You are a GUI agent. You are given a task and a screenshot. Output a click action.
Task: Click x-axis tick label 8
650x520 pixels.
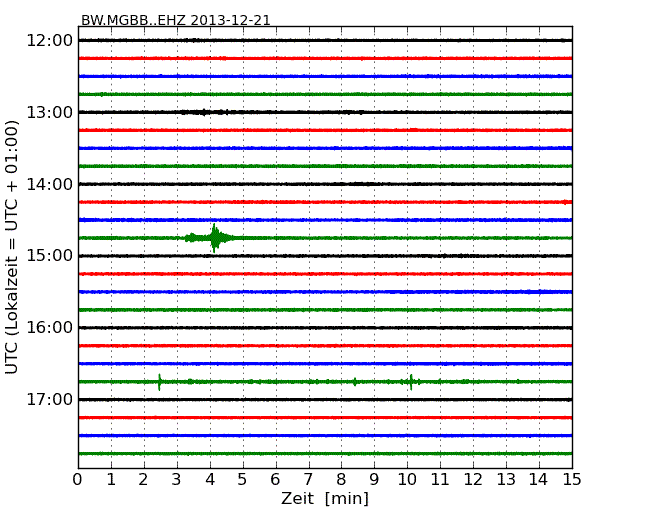(x=341, y=480)
